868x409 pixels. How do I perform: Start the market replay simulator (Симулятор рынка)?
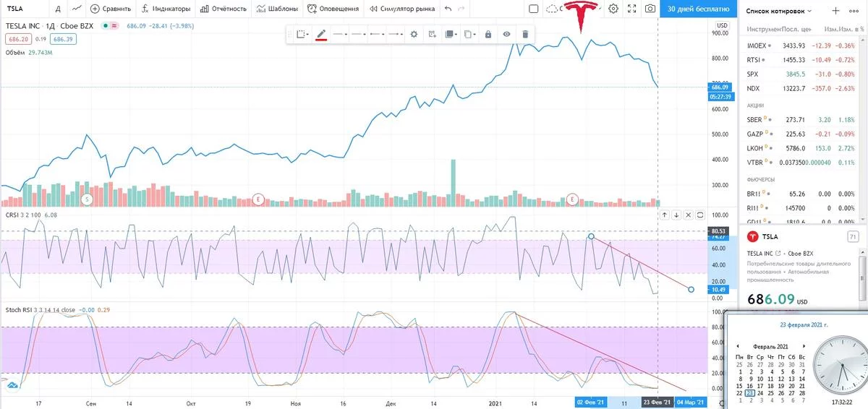point(402,9)
